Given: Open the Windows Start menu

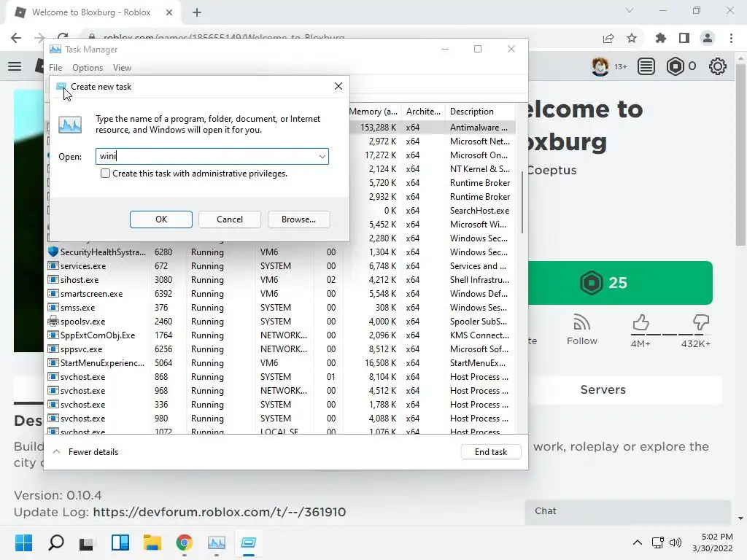Looking at the screenshot, I should (x=23, y=542).
